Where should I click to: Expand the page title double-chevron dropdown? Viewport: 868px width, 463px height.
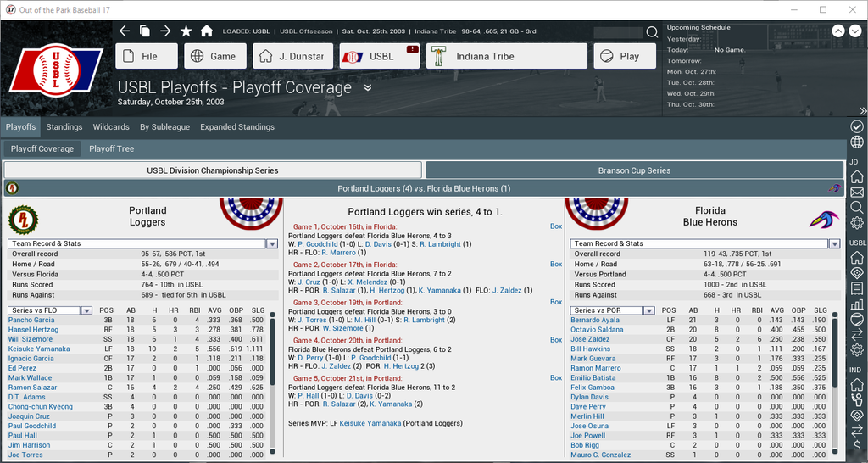tap(368, 87)
